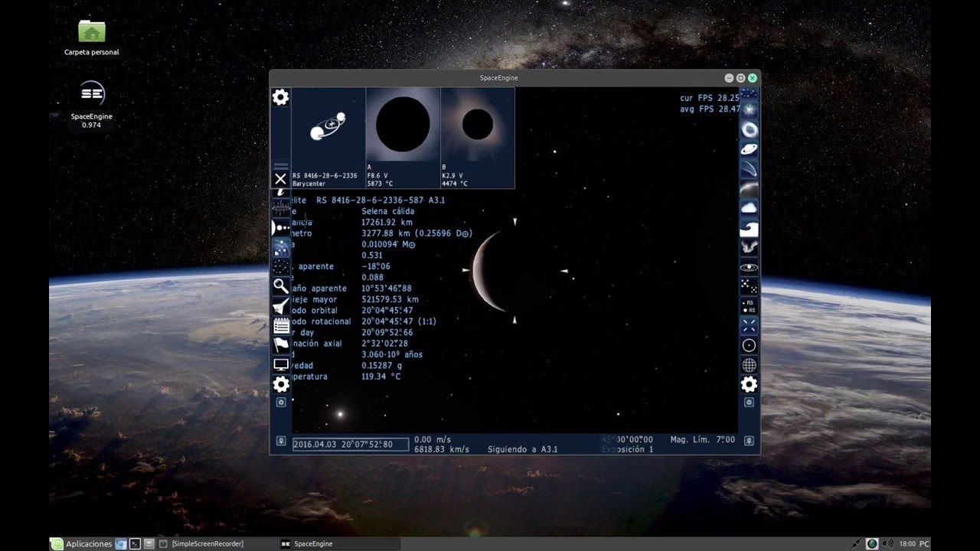980x551 pixels.
Task: Open the solar system browser icon
Action: pyautogui.click(x=281, y=227)
